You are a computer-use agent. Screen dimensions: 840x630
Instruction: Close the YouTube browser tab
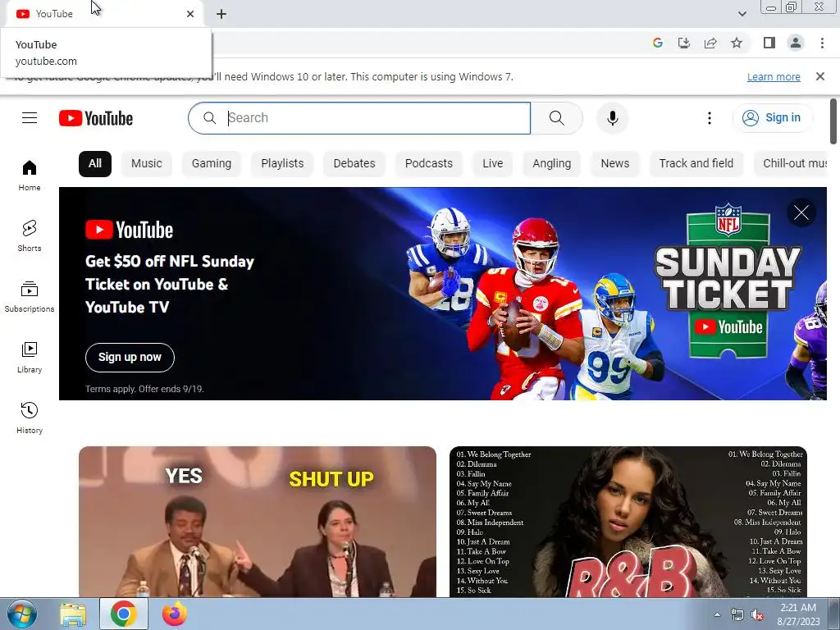tap(190, 14)
